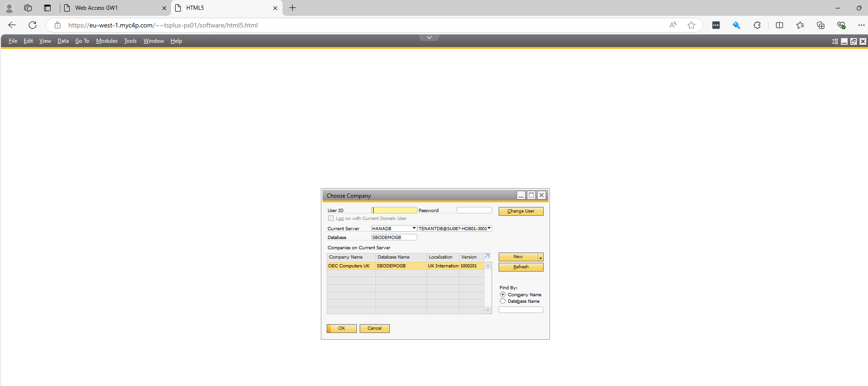This screenshot has height=386, width=868.
Task: Click the Version column header
Action: coord(471,257)
